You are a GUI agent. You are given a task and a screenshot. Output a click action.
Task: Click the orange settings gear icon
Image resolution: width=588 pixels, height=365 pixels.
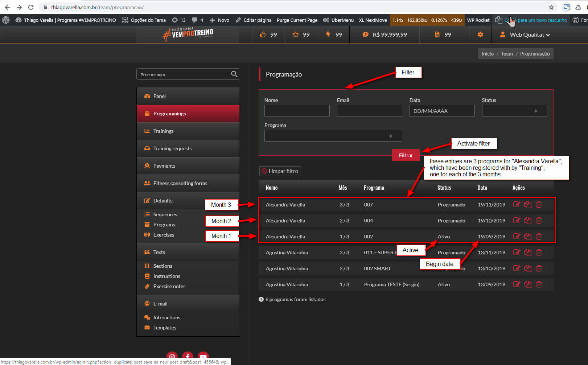pyautogui.click(x=480, y=34)
